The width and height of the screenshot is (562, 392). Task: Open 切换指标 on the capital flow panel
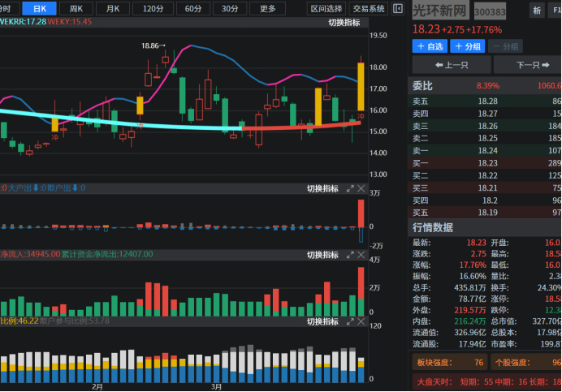click(x=322, y=255)
